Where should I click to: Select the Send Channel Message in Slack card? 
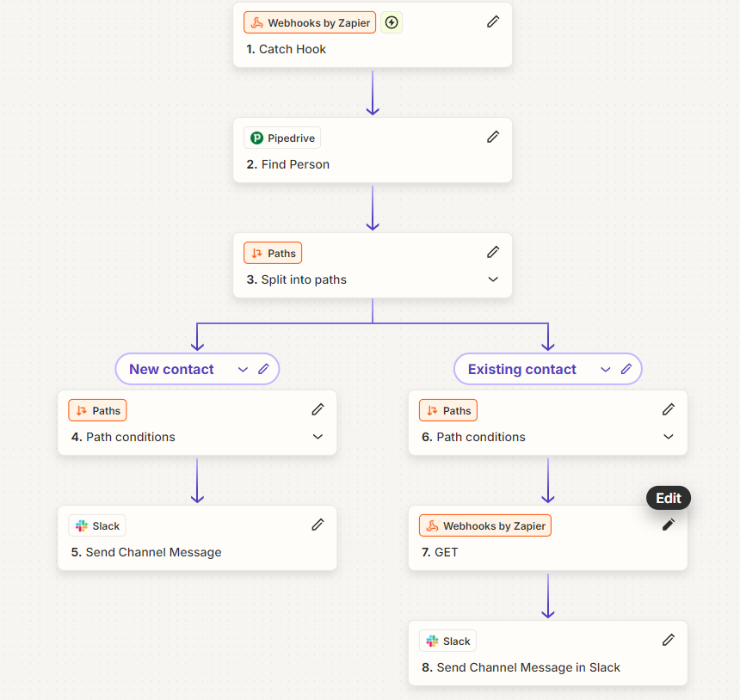(548, 654)
